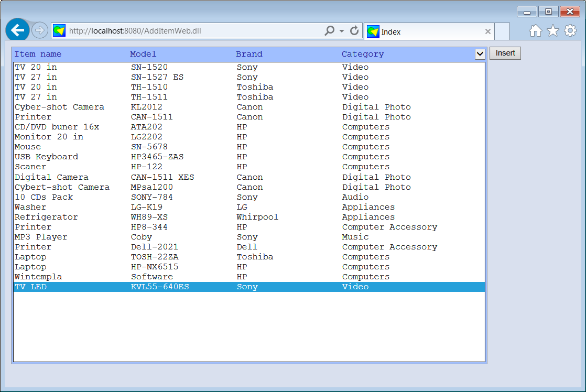Screen dimensions: 586x392
Task: Click the HP3465-ZAS model cell
Action: [x=157, y=157]
